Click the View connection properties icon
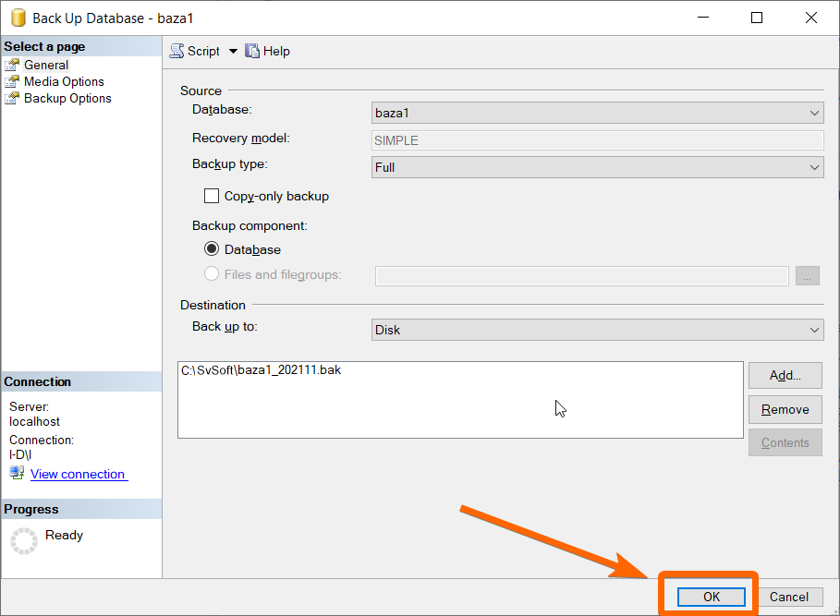 tap(17, 473)
